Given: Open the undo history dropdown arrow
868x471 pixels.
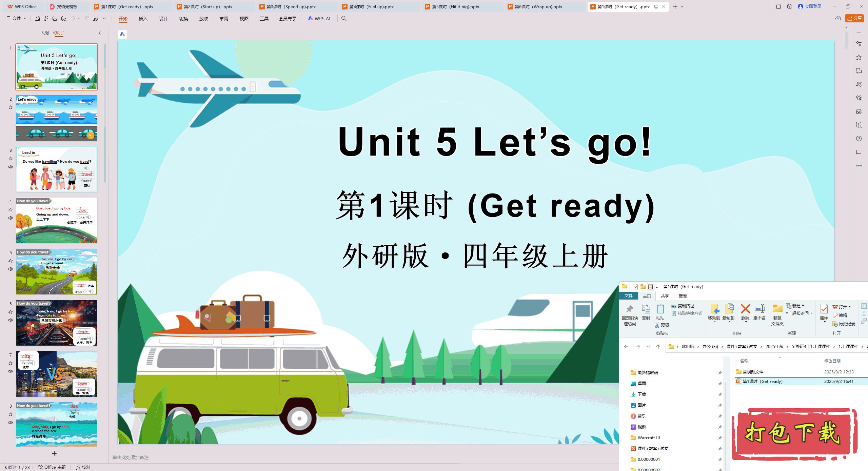Looking at the screenshot, I should (x=79, y=19).
